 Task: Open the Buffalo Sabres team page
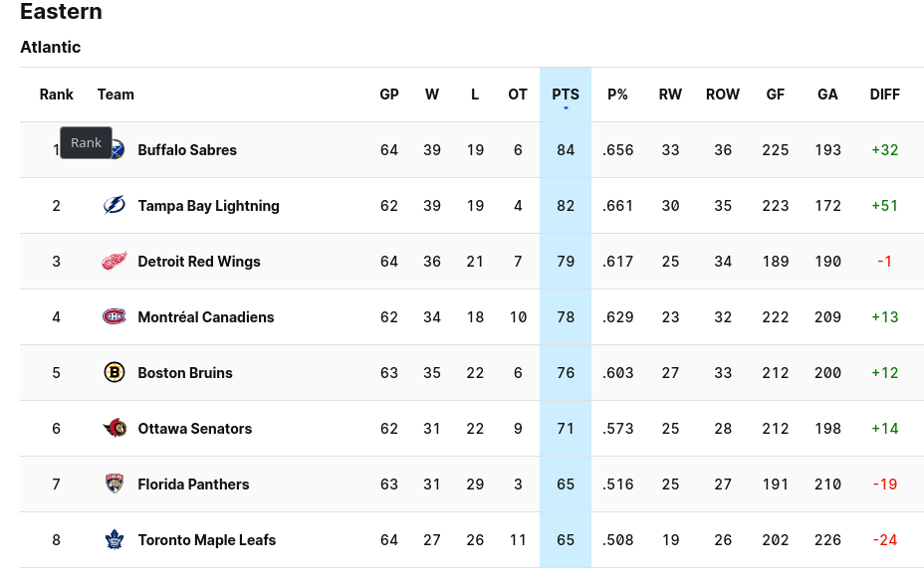click(187, 149)
